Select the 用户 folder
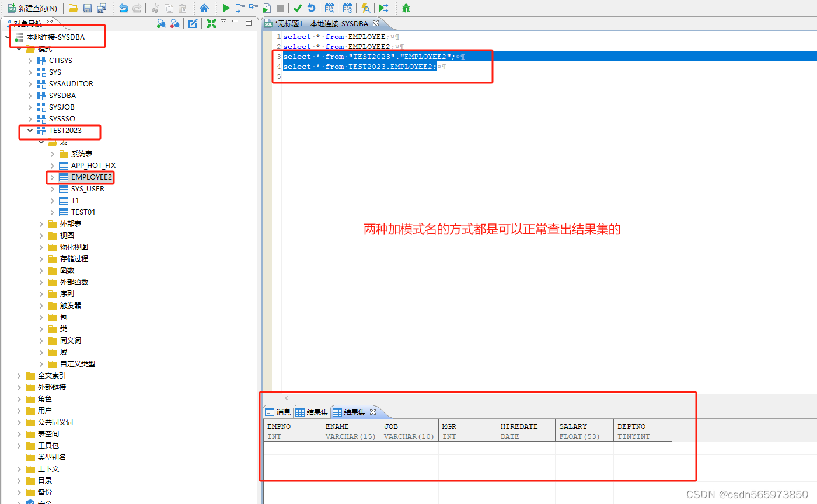This screenshot has height=504, width=817. (45, 411)
